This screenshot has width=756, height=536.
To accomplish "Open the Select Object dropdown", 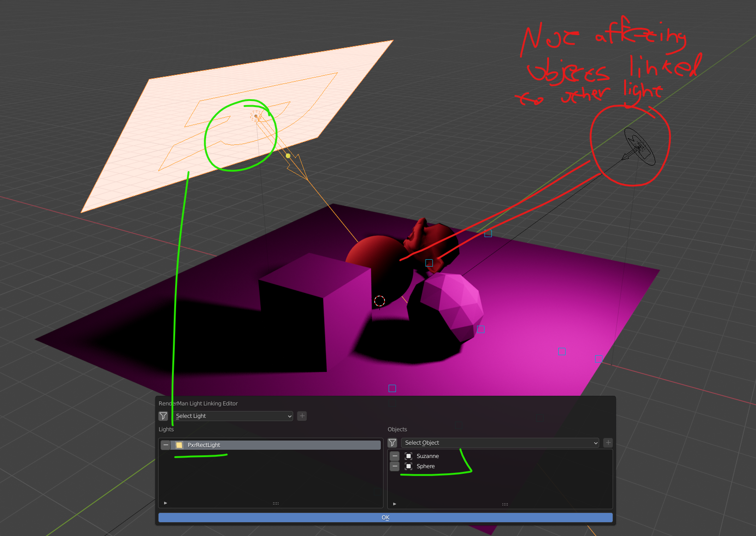I will pos(500,442).
